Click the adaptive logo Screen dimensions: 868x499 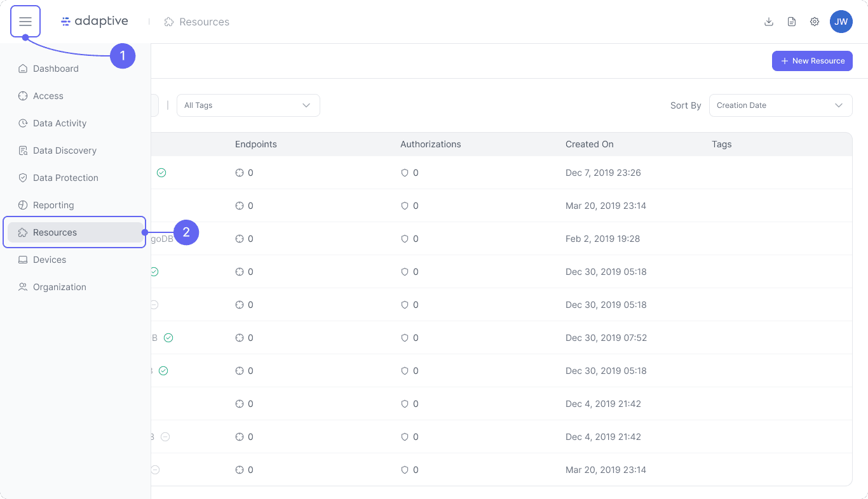pyautogui.click(x=95, y=22)
